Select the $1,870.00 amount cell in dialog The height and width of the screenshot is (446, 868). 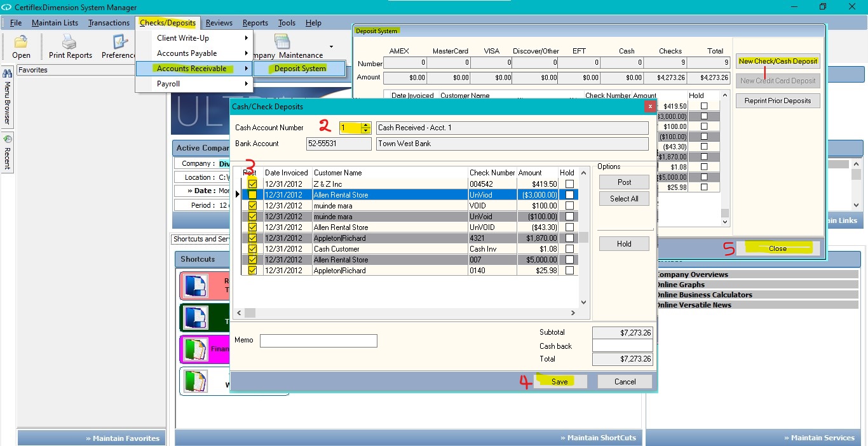point(538,238)
